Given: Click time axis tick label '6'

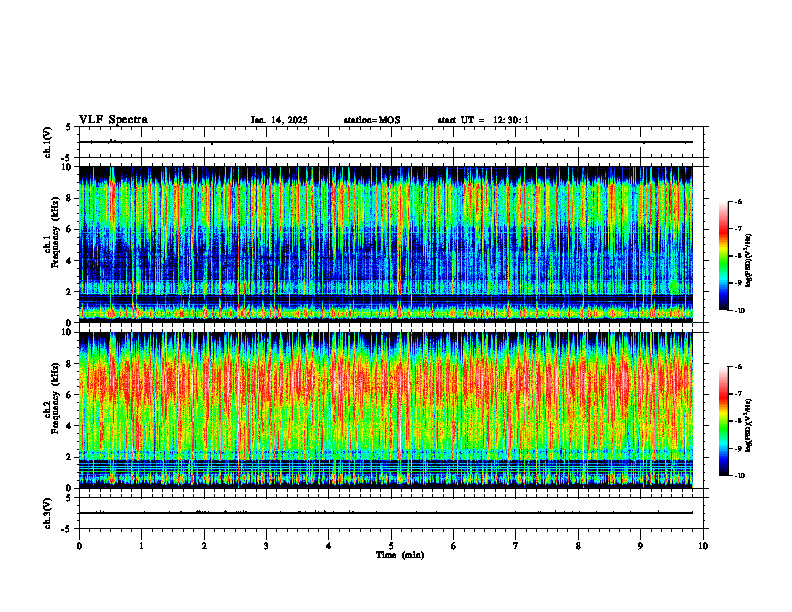Looking at the screenshot, I should pos(453,546).
